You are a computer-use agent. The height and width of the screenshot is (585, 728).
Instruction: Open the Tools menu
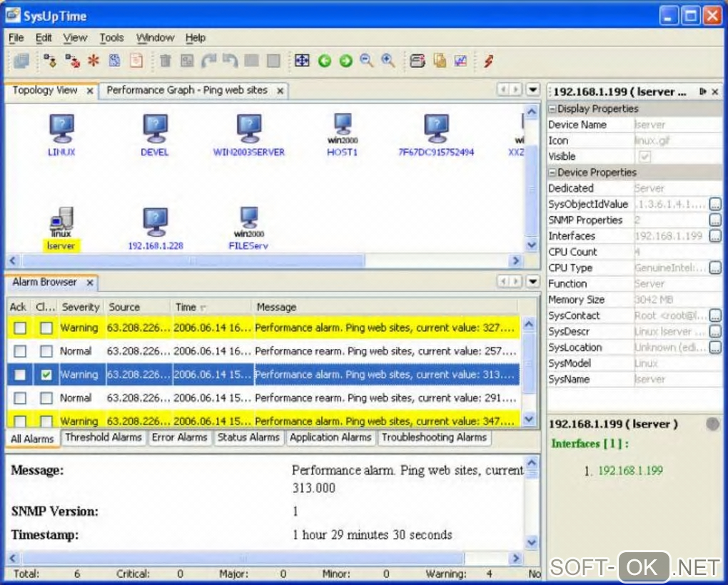pyautogui.click(x=111, y=38)
